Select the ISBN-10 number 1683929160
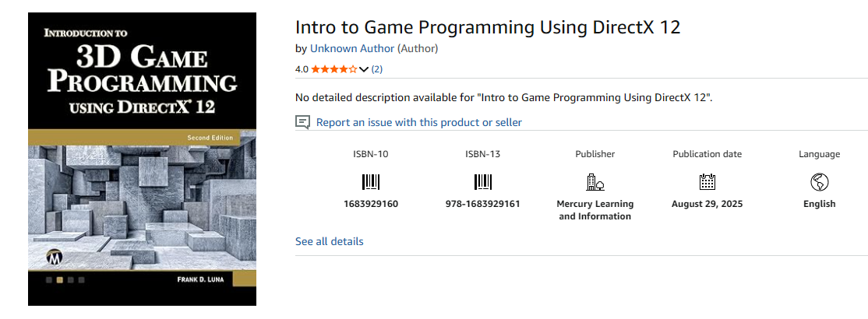868x319 pixels. click(x=371, y=204)
